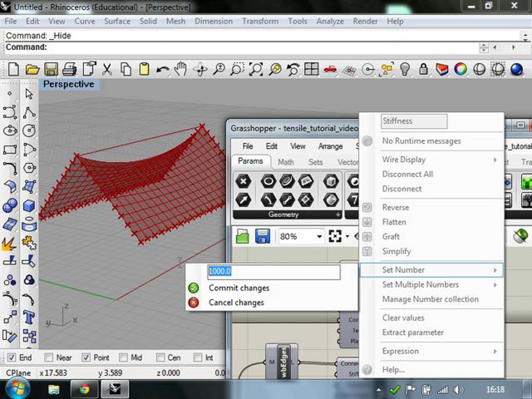
Task: Click the padlock Lock icon
Action: 424,70
